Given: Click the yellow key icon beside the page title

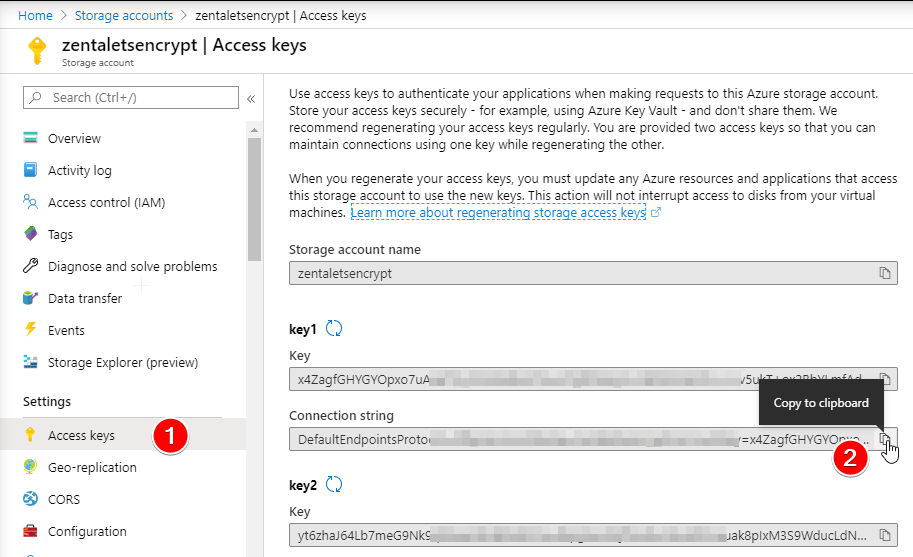Looking at the screenshot, I should click(x=37, y=51).
